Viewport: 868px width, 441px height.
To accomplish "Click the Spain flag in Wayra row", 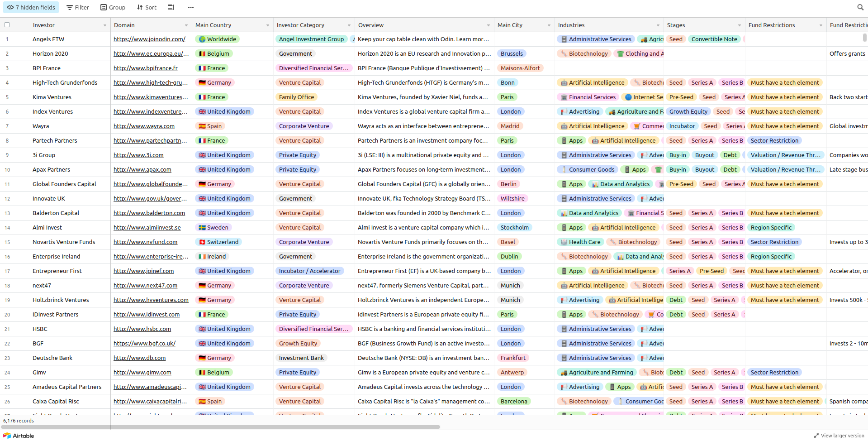I will click(202, 126).
